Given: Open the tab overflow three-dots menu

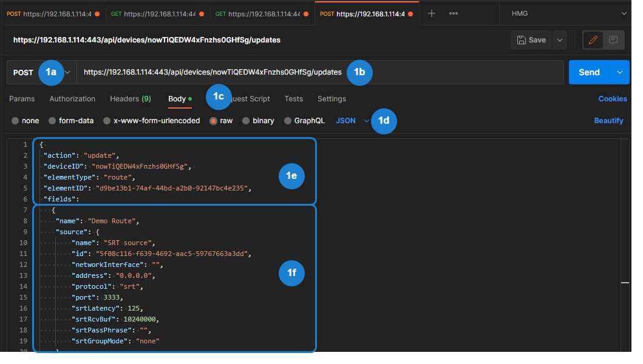Looking at the screenshot, I should (454, 13).
